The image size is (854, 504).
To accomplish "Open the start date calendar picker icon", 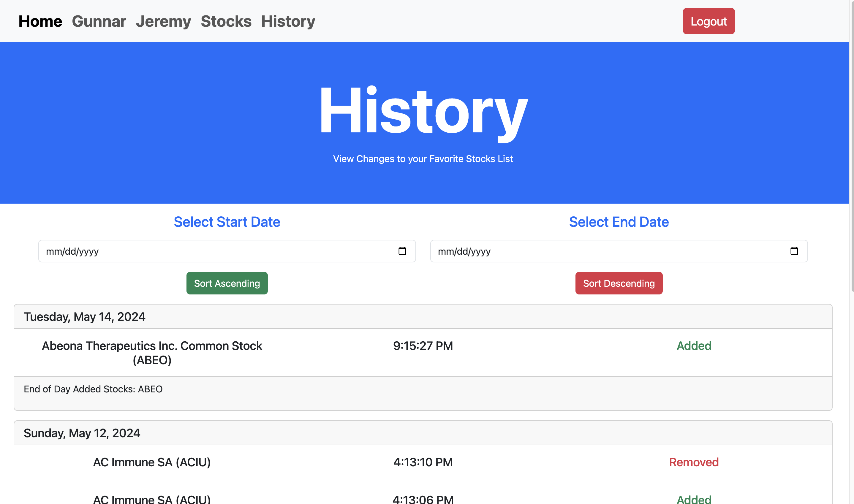I will pos(402,251).
